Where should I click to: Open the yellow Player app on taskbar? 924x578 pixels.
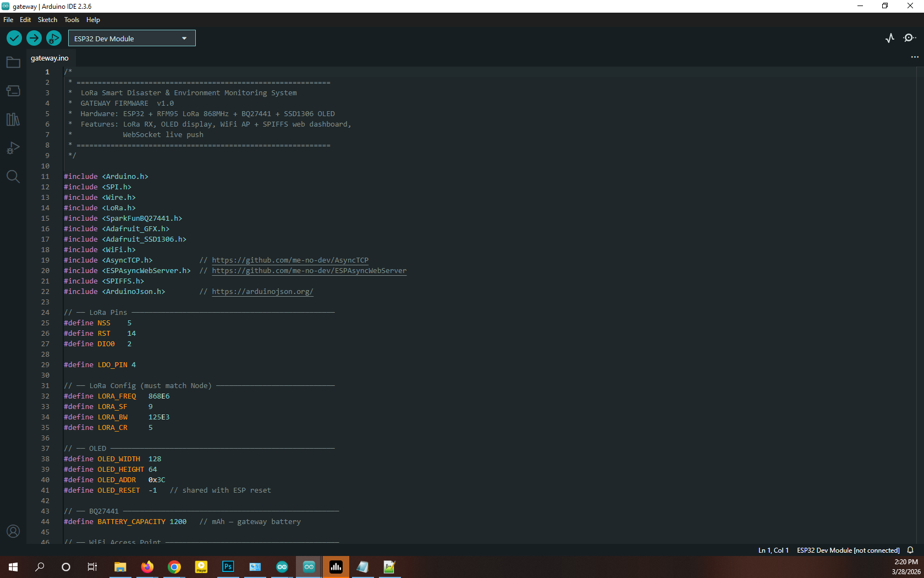[201, 567]
